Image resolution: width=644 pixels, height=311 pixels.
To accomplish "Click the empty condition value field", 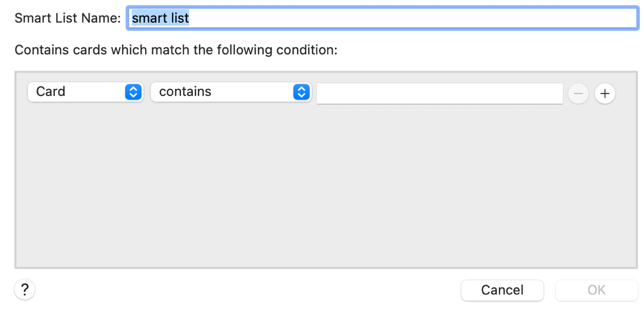I will pos(439,93).
